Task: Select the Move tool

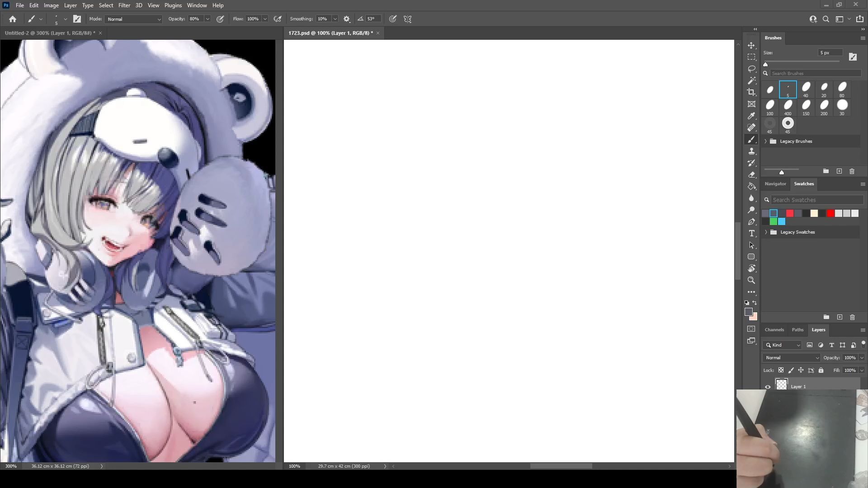Action: (x=751, y=46)
